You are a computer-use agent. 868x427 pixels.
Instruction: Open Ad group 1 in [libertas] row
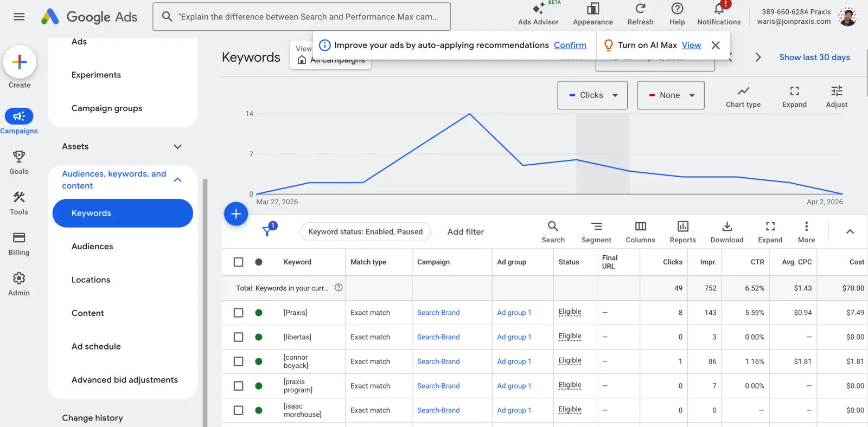(x=514, y=337)
